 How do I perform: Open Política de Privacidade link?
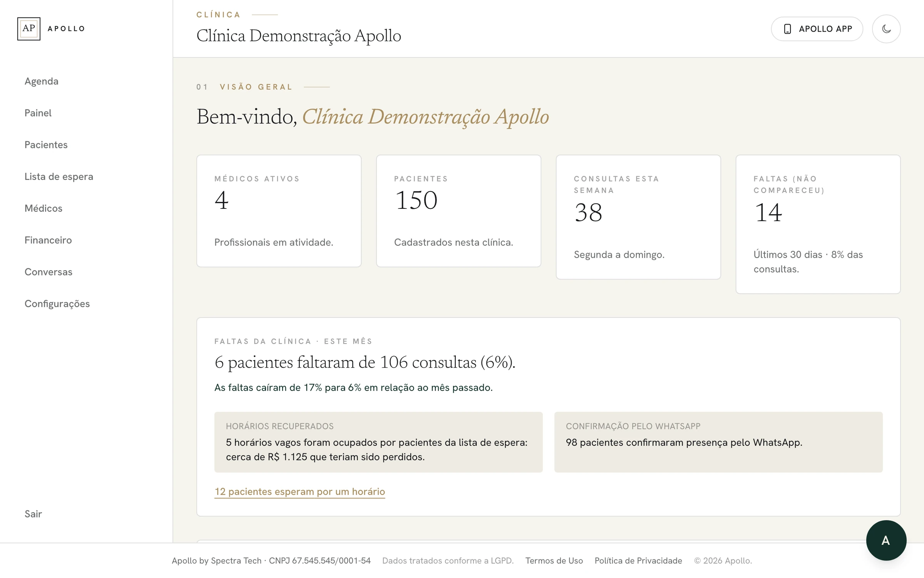coord(638,561)
